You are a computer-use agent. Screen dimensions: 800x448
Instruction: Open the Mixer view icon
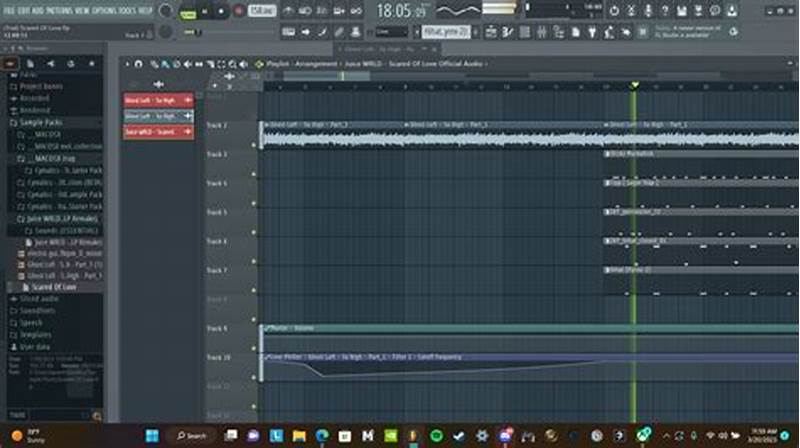541,32
